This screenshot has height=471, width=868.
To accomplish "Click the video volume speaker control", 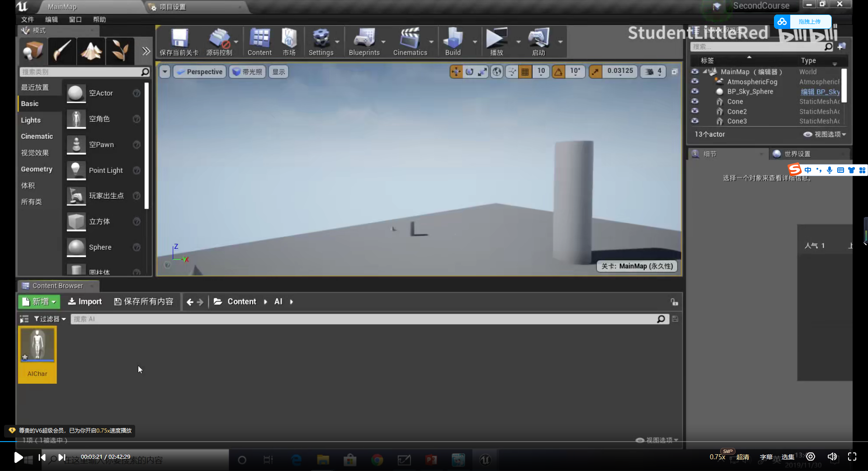I will [832, 457].
